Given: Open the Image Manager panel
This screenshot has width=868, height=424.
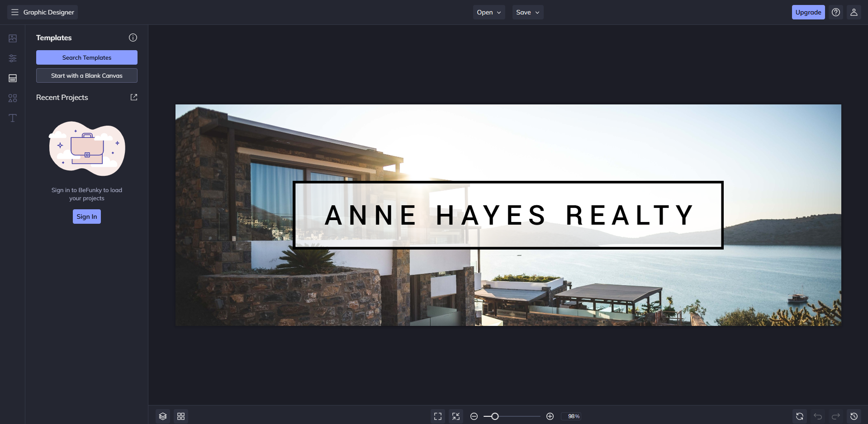Looking at the screenshot, I should (13, 38).
